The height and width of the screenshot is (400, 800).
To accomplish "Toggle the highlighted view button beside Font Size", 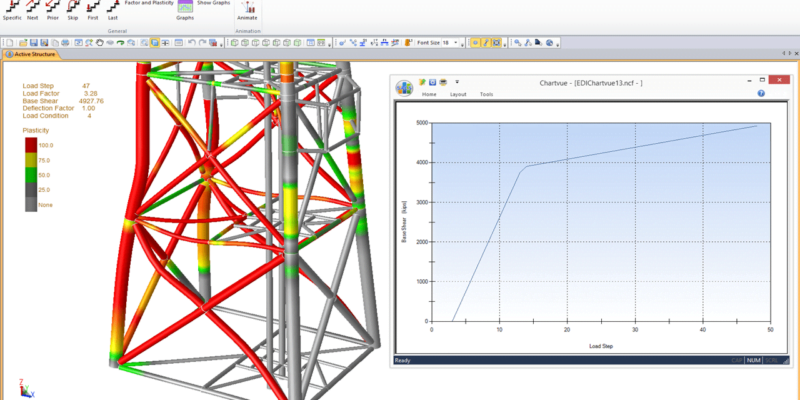I will [x=475, y=43].
